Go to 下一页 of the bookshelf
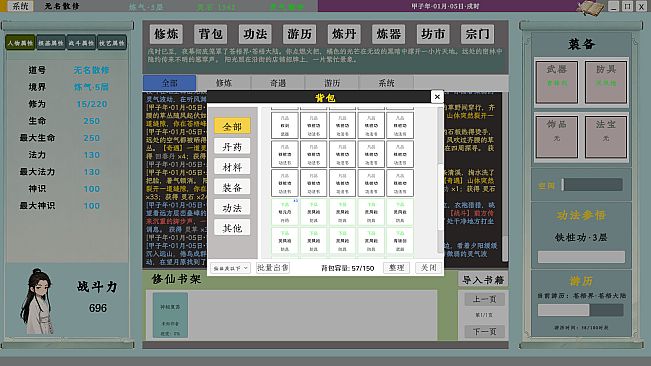651x366 pixels. click(x=484, y=332)
